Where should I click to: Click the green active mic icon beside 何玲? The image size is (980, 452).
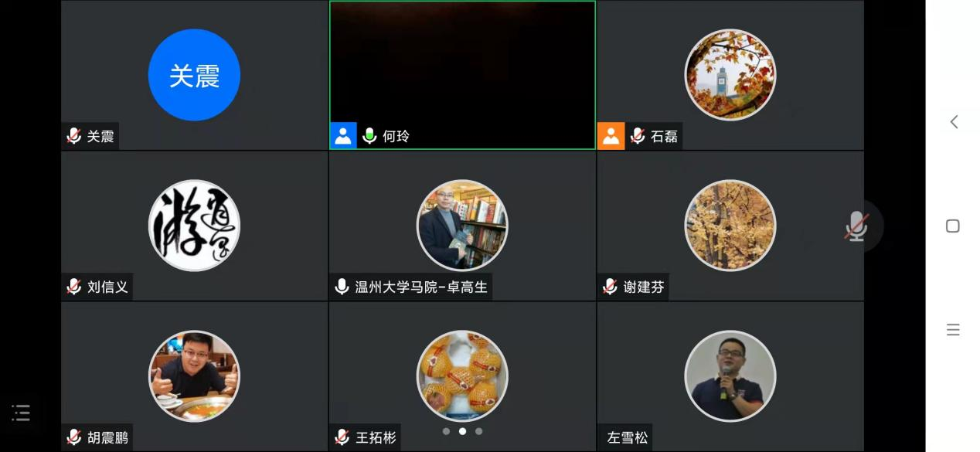(370, 136)
